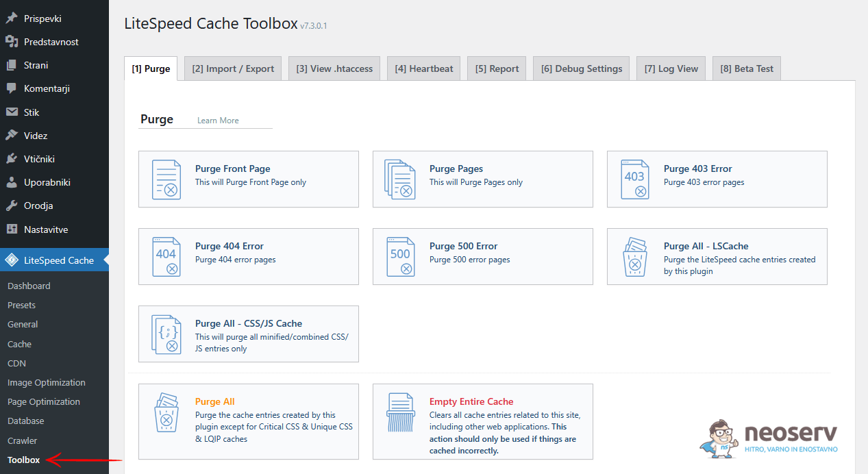Image resolution: width=868 pixels, height=474 pixels.
Task: Click the CSS/JS Cache braces icon
Action: point(166,334)
